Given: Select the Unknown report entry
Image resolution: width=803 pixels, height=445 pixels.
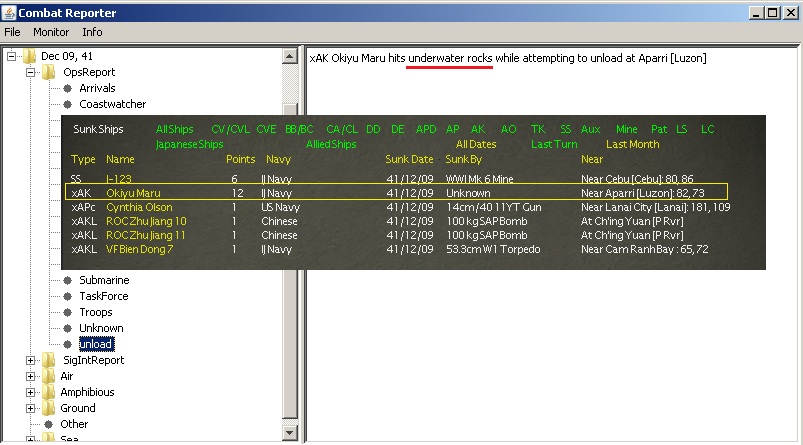Looking at the screenshot, I should pyautogui.click(x=101, y=328).
